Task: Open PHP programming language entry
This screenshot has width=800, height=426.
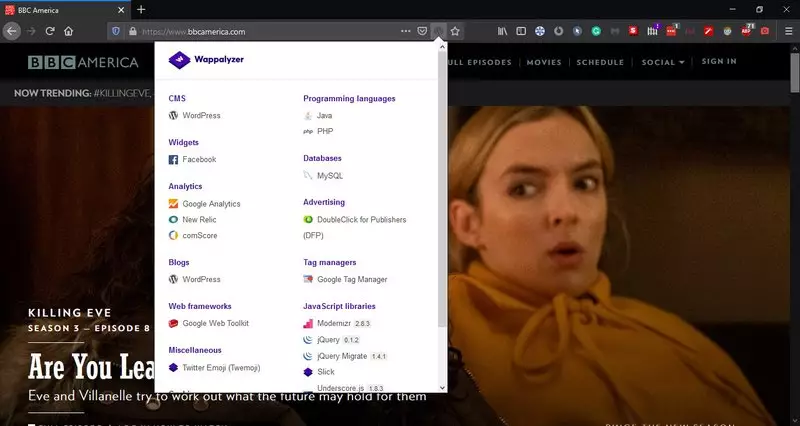Action: click(318, 131)
